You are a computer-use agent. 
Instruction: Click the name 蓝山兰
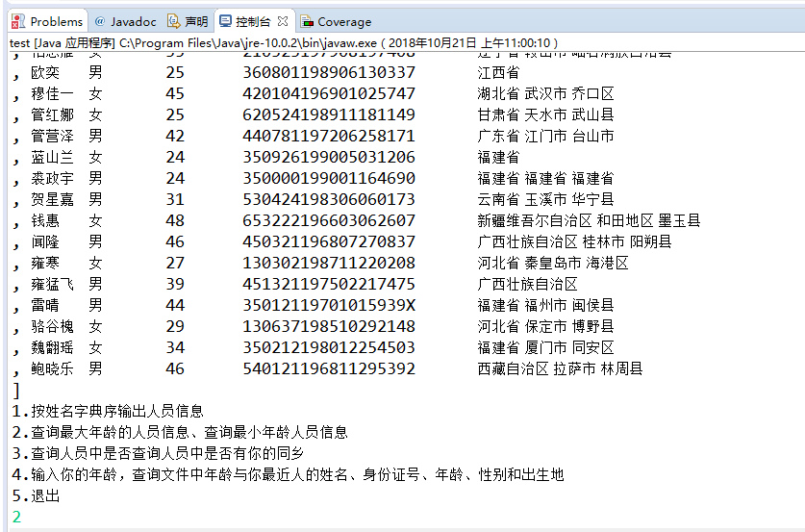click(52, 157)
